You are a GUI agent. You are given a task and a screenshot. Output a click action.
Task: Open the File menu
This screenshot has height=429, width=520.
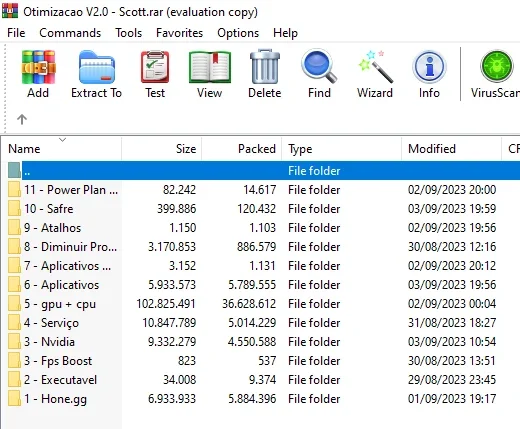tap(16, 33)
